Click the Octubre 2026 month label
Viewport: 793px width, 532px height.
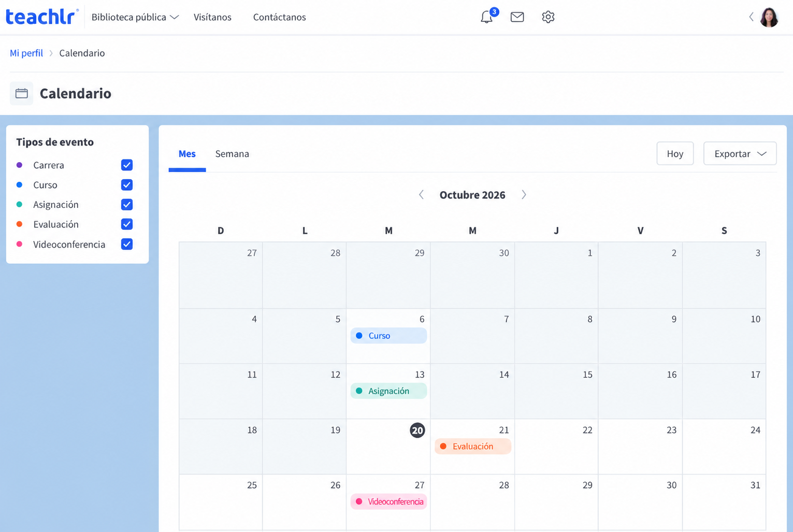click(x=472, y=195)
